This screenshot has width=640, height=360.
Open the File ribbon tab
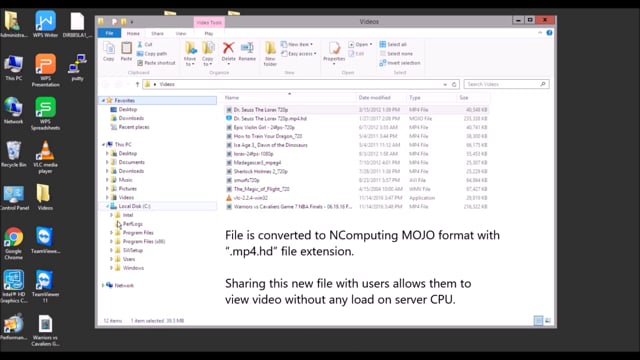point(109,33)
